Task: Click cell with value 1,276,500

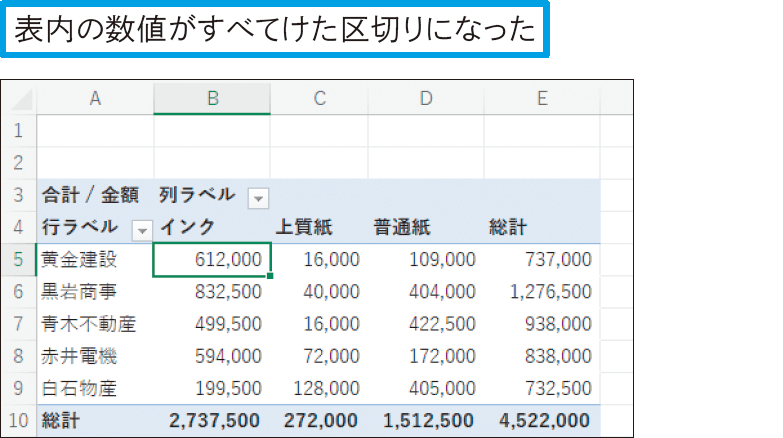Action: point(542,292)
